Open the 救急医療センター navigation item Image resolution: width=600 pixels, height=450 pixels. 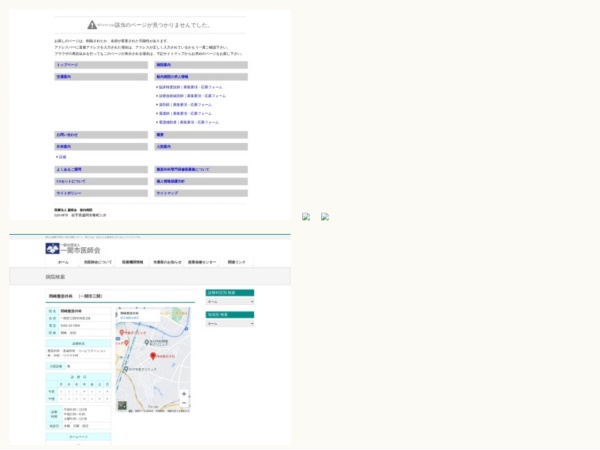(x=202, y=262)
